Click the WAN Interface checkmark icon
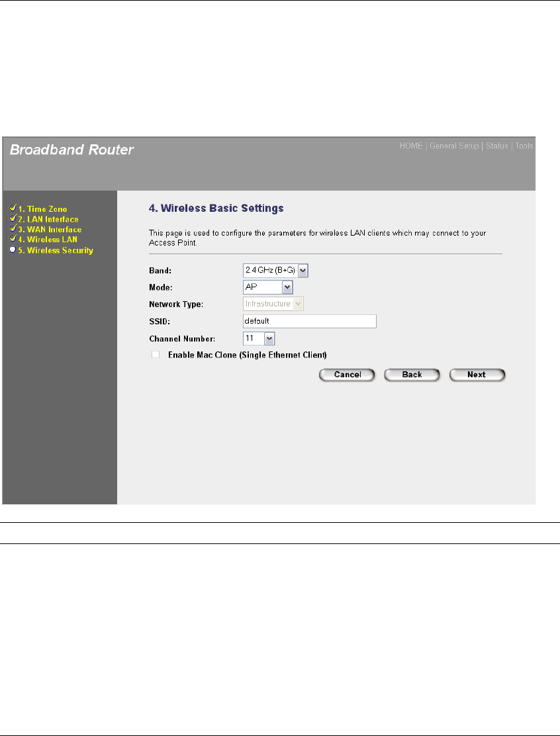 tap(13, 228)
